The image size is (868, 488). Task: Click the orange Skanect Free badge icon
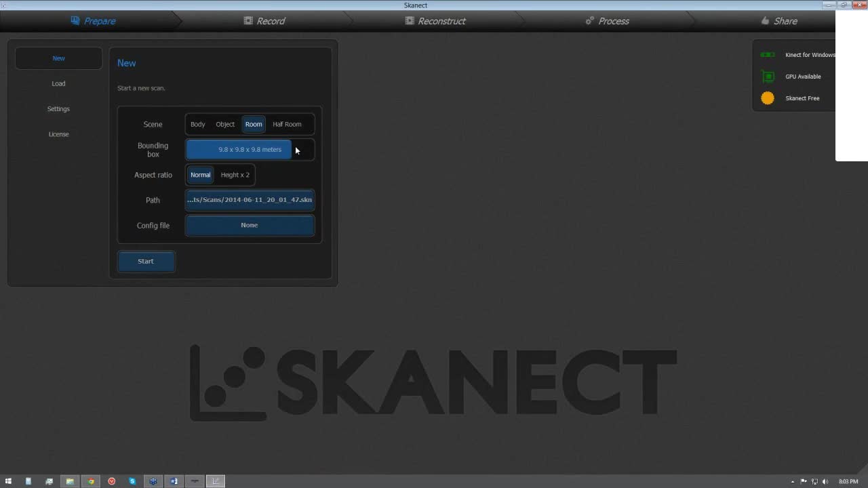pos(768,98)
